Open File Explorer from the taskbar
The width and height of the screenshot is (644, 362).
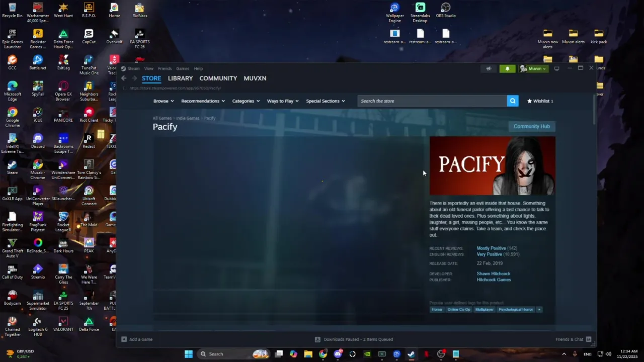pos(308,354)
